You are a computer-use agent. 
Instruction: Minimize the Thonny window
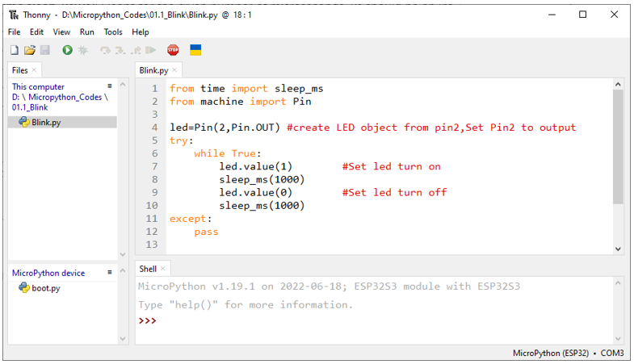552,15
